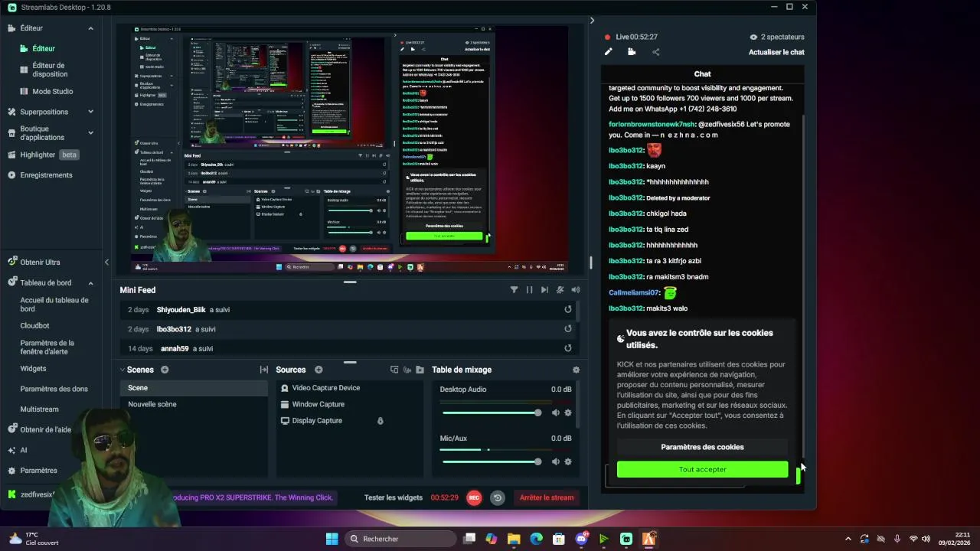
Task: Open Mic/Aux settings gear
Action: pyautogui.click(x=568, y=461)
